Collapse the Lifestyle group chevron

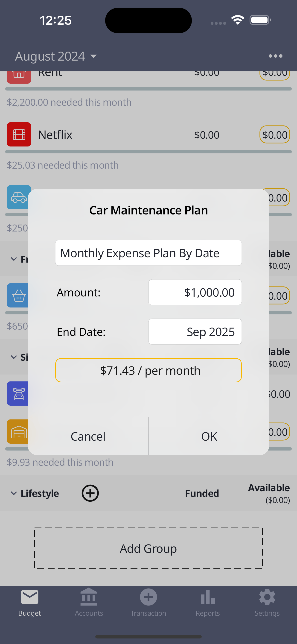tap(14, 493)
